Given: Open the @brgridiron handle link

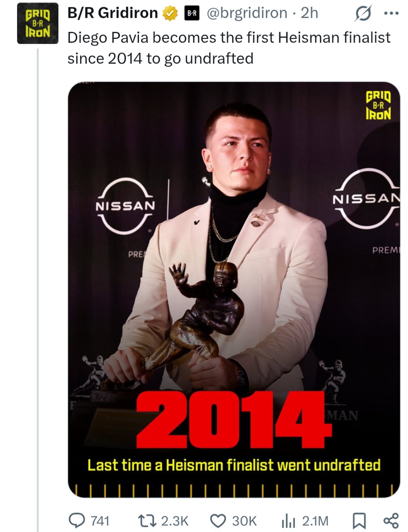Looking at the screenshot, I should click(247, 13).
